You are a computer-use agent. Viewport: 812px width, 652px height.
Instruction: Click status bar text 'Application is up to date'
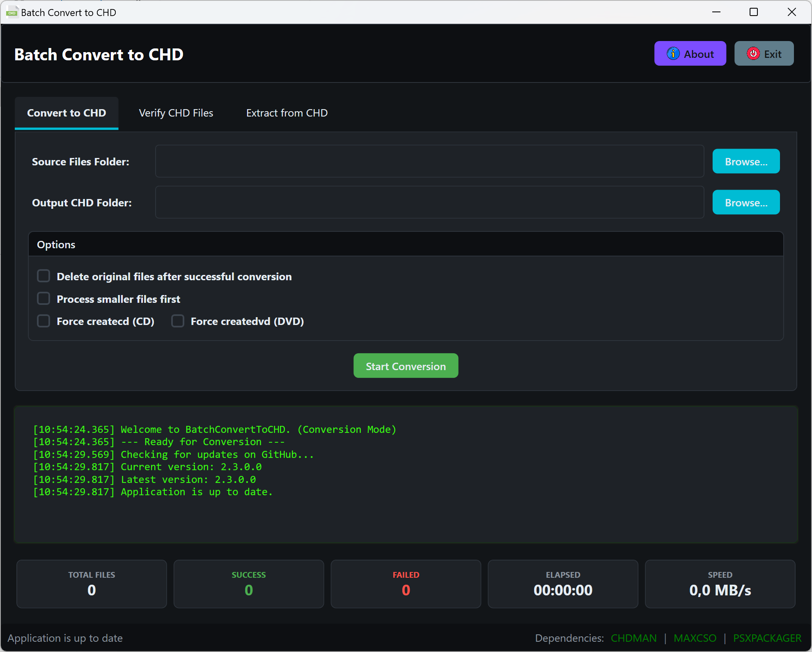(x=65, y=638)
